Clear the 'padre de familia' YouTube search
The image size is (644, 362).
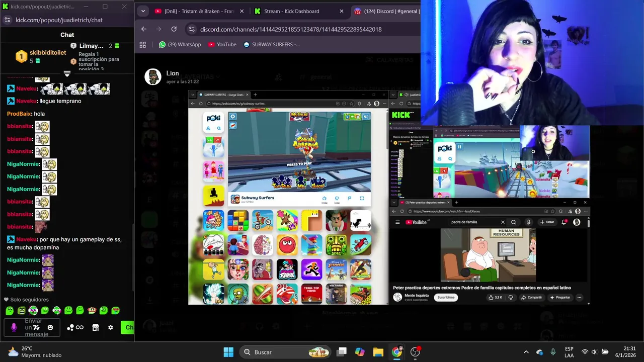click(x=503, y=222)
